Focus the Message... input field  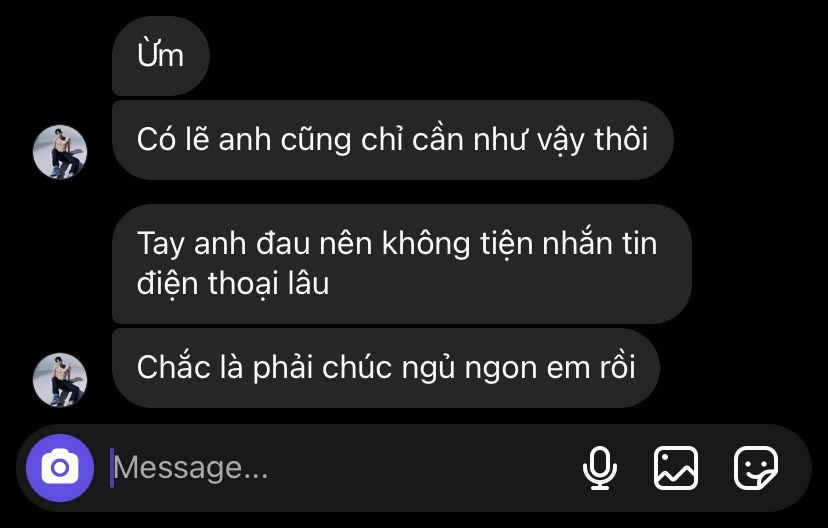338,468
